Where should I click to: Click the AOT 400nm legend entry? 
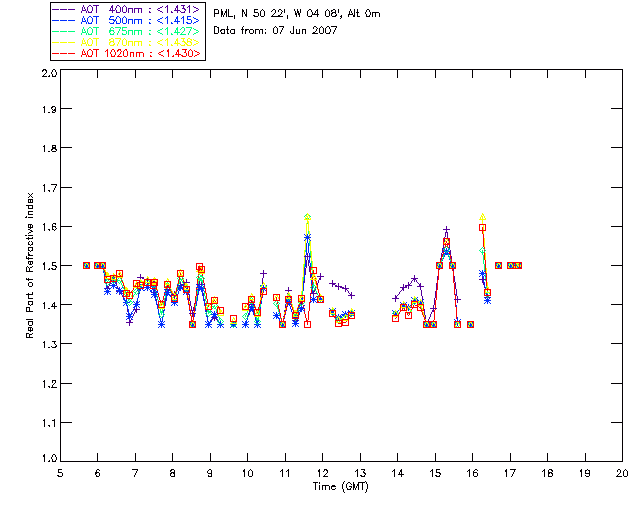pyautogui.click(x=127, y=9)
